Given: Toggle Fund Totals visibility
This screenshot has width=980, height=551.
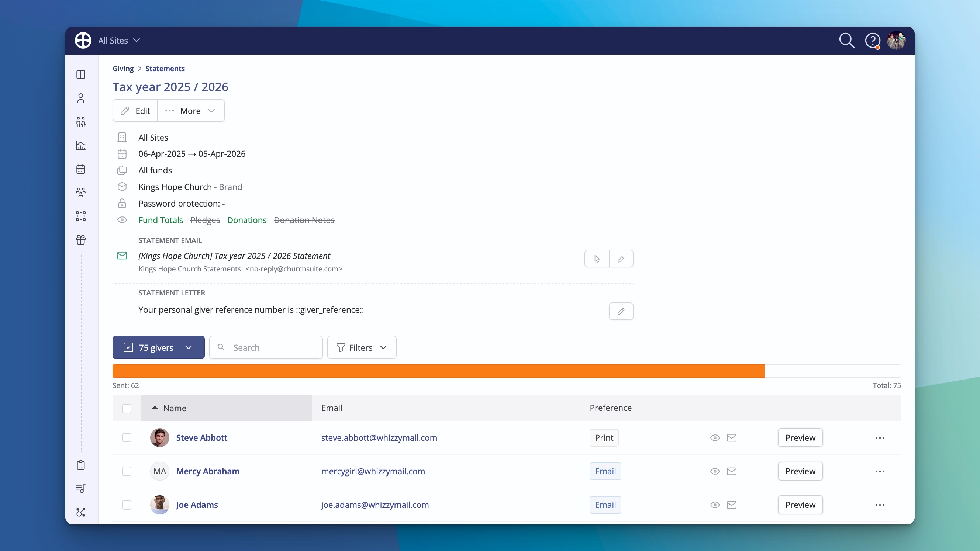Looking at the screenshot, I should tap(161, 220).
